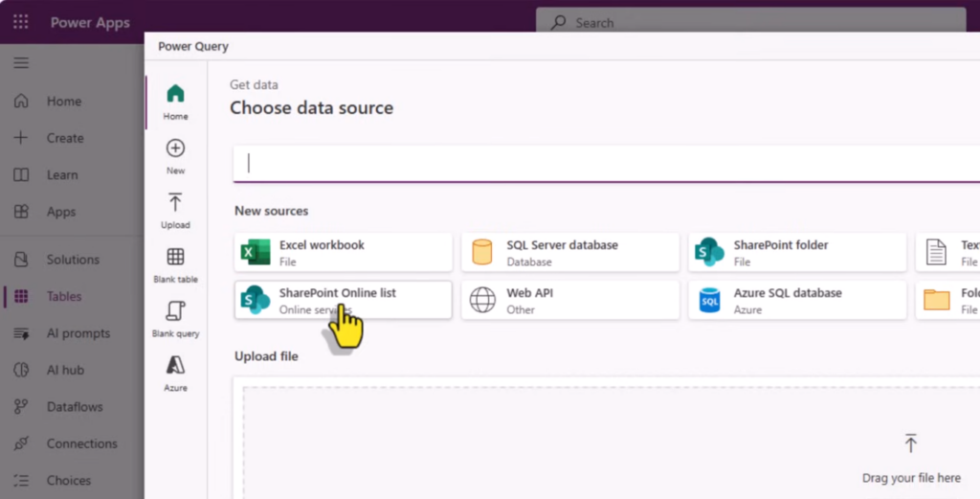Screen dimensions: 980x499
Task: Click the Apps icon in left navigation
Action: [x=21, y=212]
